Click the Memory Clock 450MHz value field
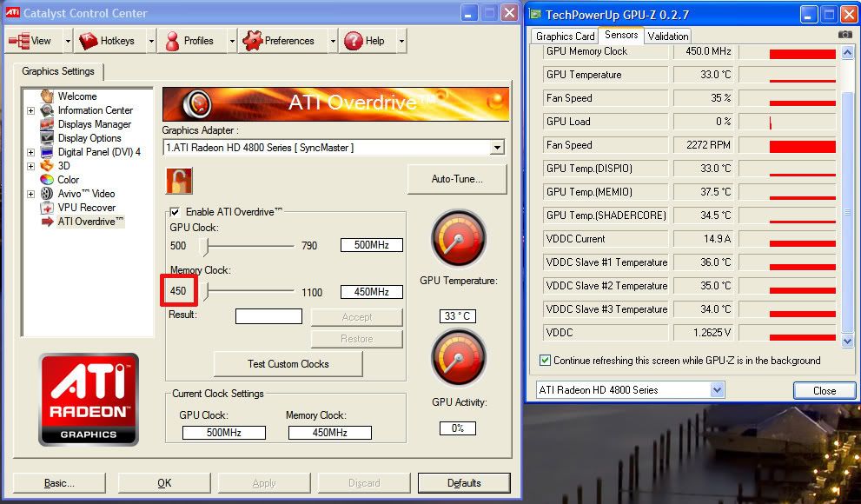This screenshot has width=861, height=504. 372,292
